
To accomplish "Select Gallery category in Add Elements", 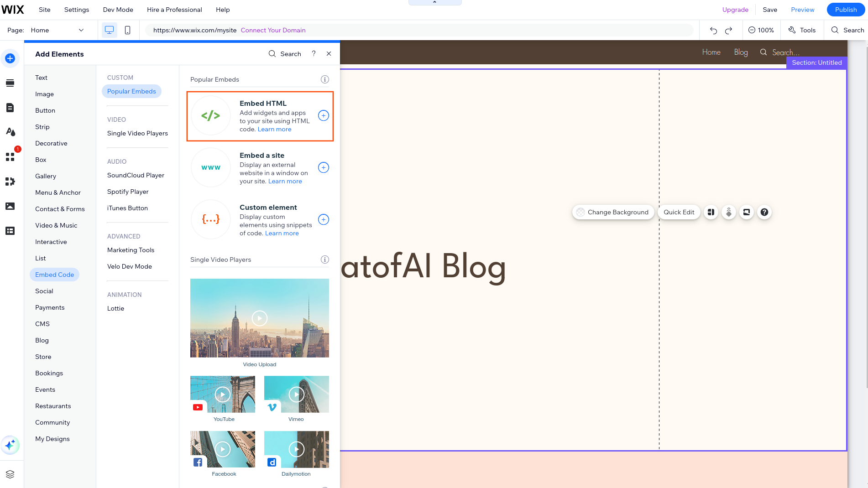I will click(46, 176).
